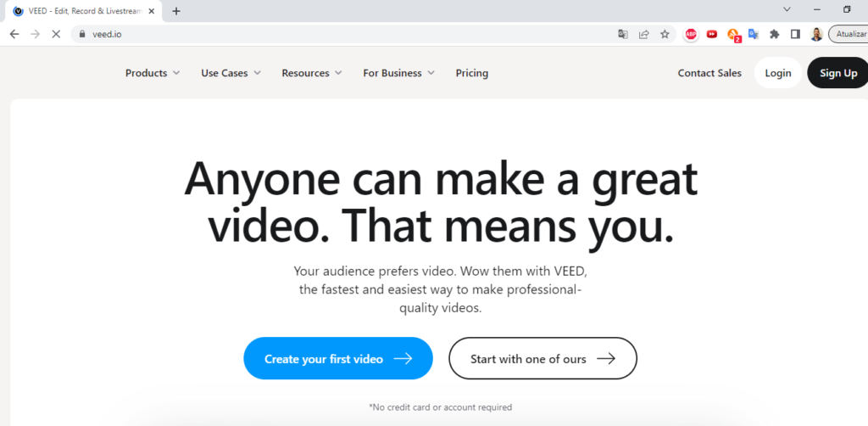
Task: Open the Chrome profile avatar menu
Action: coord(816,34)
